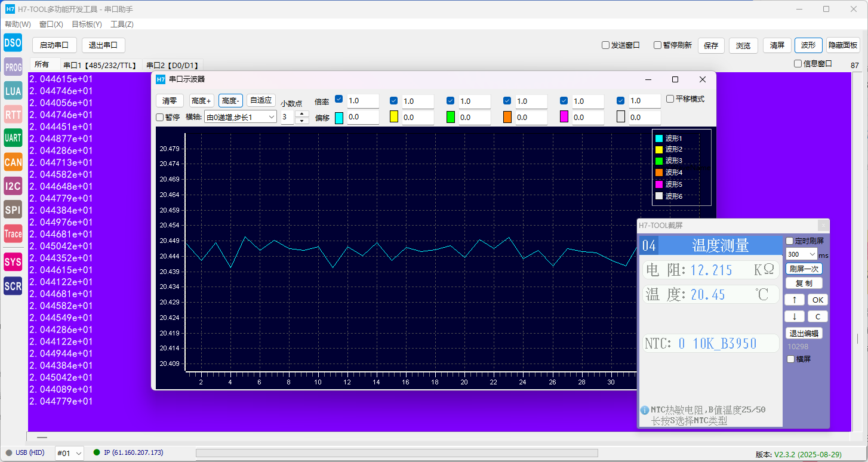Expand the #01 device dropdown
This screenshot has width=868, height=462.
click(x=69, y=453)
